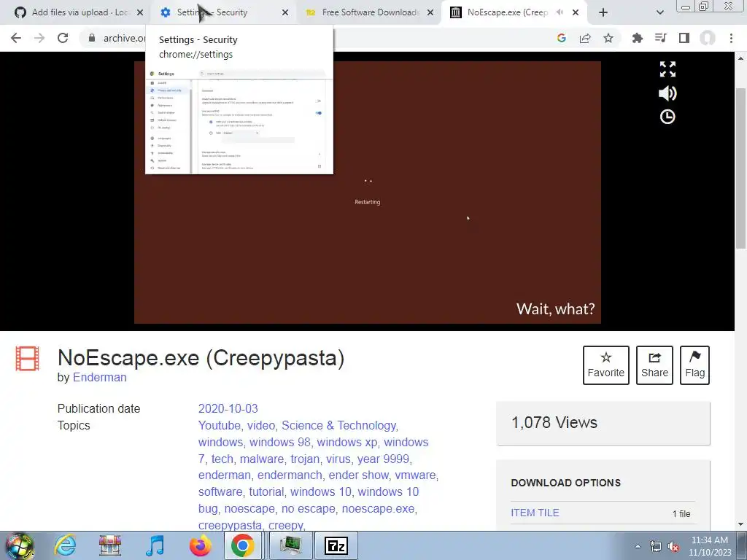Mute the audio indicator on NoEscape tab

(560, 12)
